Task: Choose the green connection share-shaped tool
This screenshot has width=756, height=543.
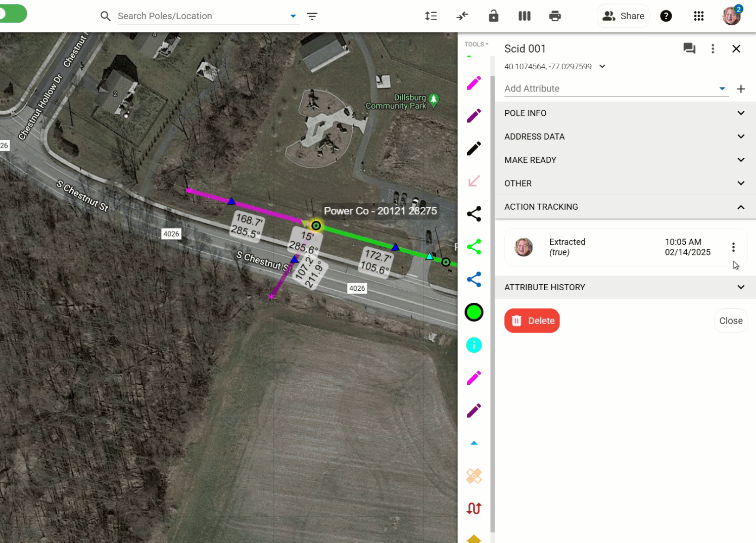Action: coord(474,247)
